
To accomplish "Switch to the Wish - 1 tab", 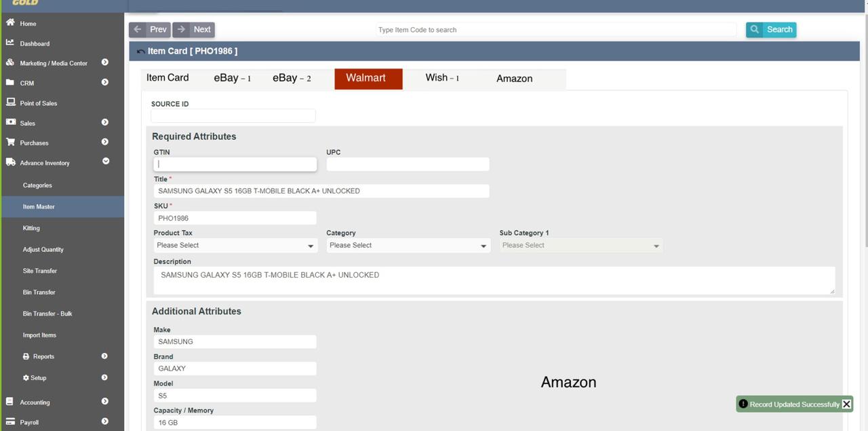I will coord(442,78).
